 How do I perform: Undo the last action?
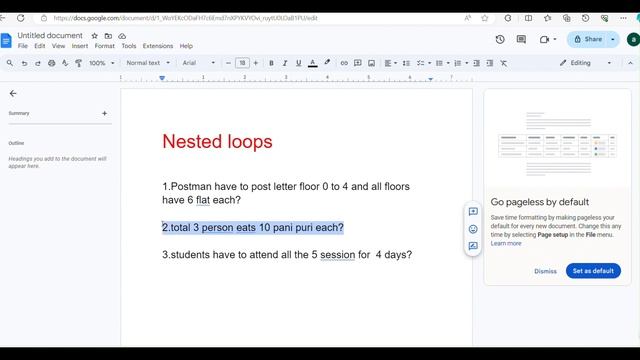(x=24, y=63)
